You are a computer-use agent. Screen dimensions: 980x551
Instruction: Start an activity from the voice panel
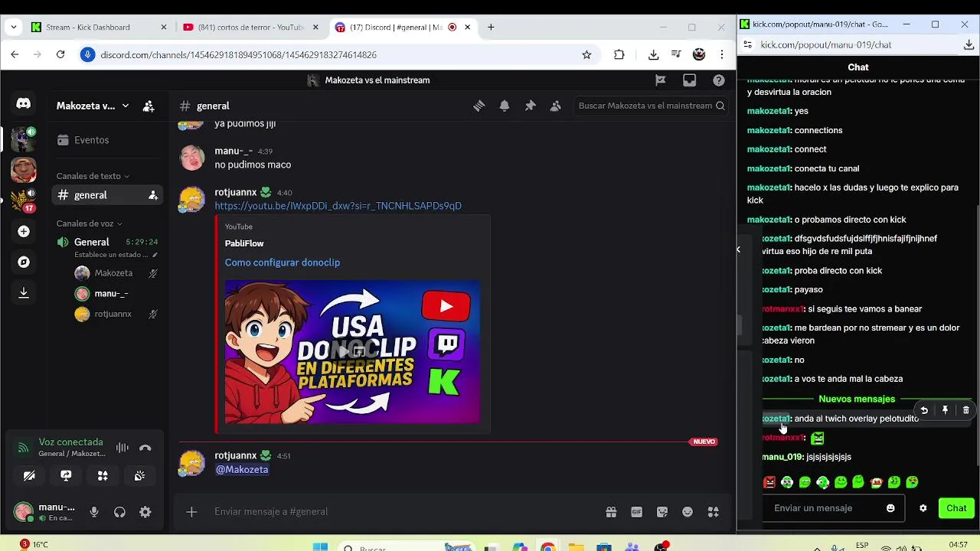click(103, 476)
